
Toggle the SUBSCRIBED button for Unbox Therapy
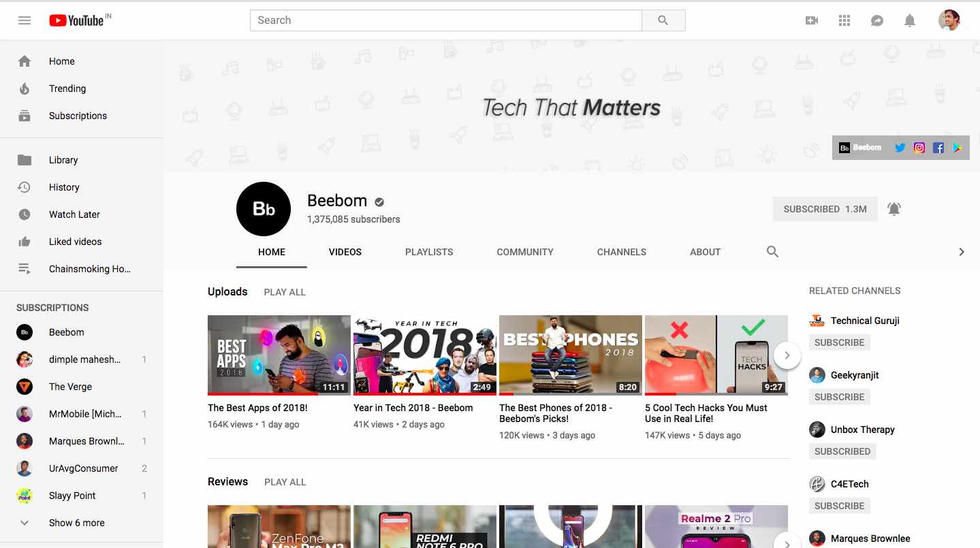pyautogui.click(x=842, y=451)
